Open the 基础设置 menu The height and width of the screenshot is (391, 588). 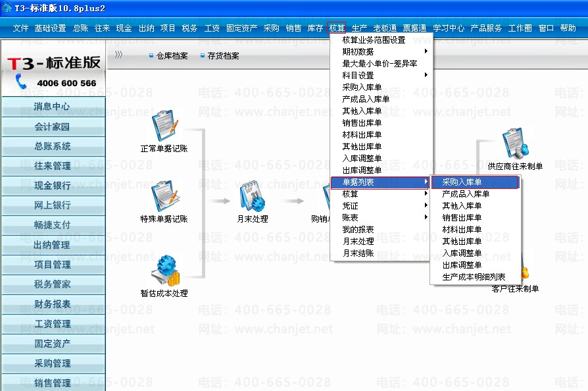tap(50, 28)
